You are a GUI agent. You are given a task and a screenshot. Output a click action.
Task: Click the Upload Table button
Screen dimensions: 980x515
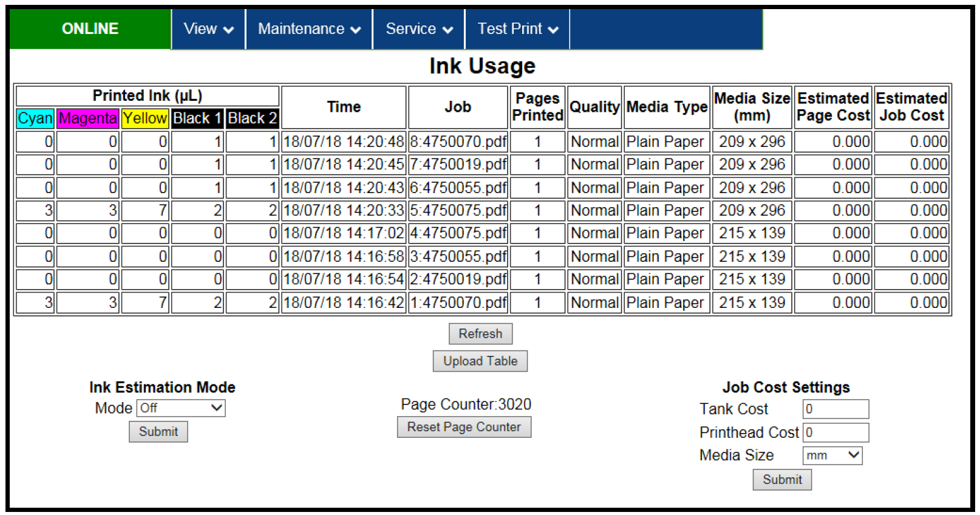pyautogui.click(x=480, y=361)
